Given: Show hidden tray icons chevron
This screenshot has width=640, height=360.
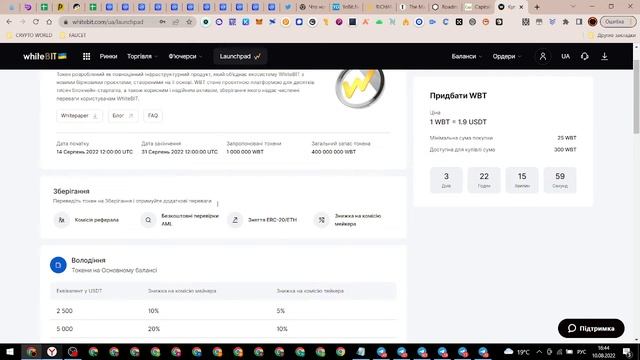Looking at the screenshot, I should point(539,351).
